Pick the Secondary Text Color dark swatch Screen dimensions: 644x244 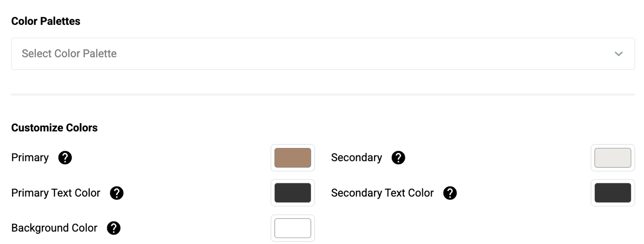coord(613,193)
